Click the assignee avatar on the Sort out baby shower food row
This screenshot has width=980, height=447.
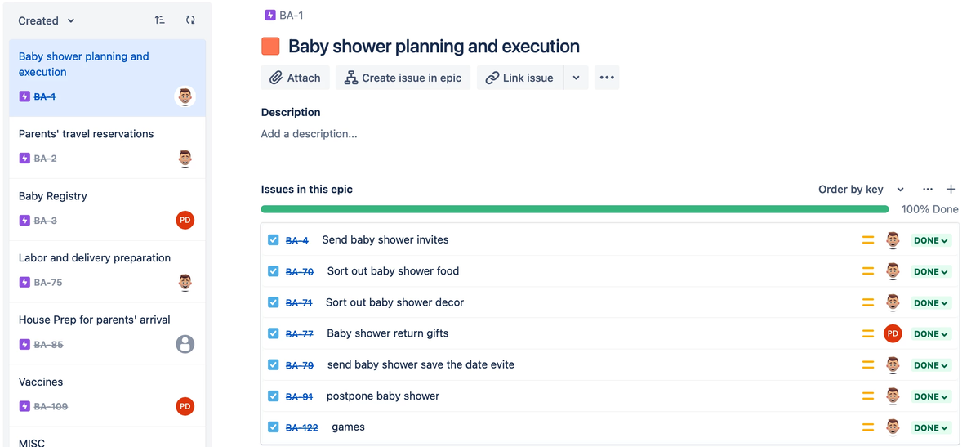893,271
